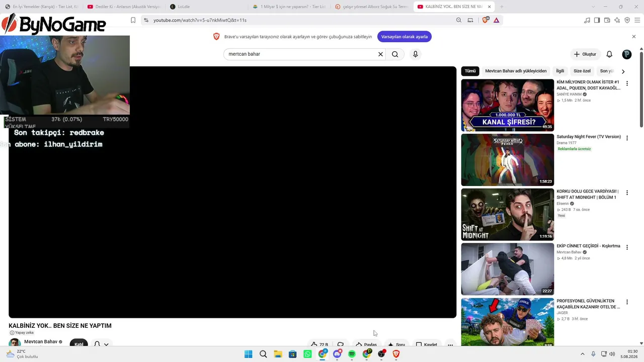The width and height of the screenshot is (644, 362).
Task: Click the Oluştur create button
Action: (x=585, y=54)
